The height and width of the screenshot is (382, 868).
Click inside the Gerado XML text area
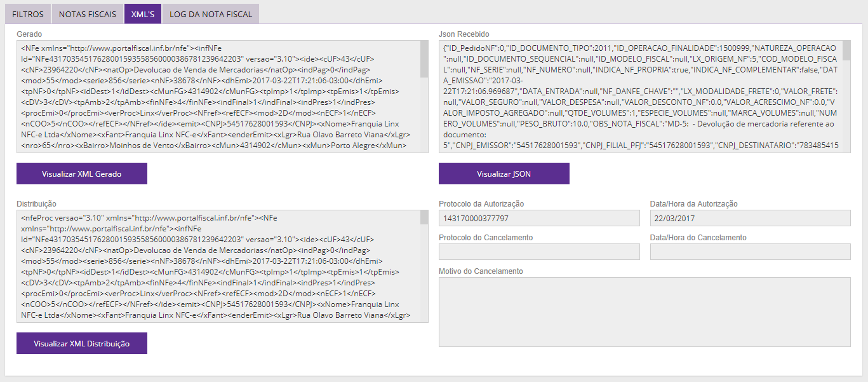click(x=216, y=97)
